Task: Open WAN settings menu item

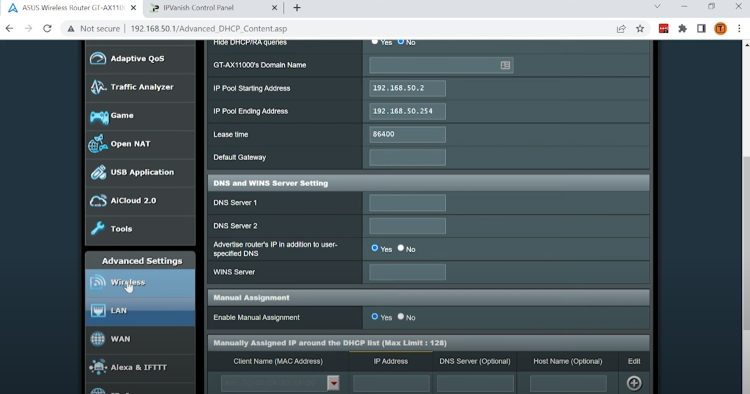Action: coord(140,339)
